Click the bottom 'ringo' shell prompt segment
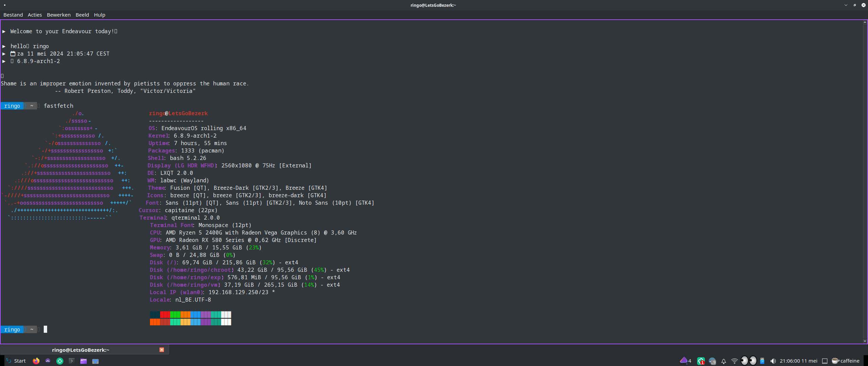Image resolution: width=868 pixels, height=366 pixels. click(x=12, y=329)
